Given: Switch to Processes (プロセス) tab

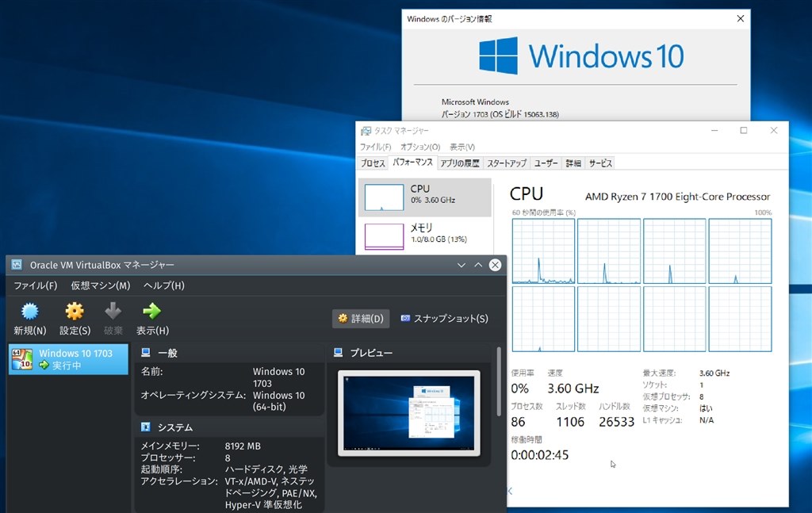Looking at the screenshot, I should coord(373,163).
